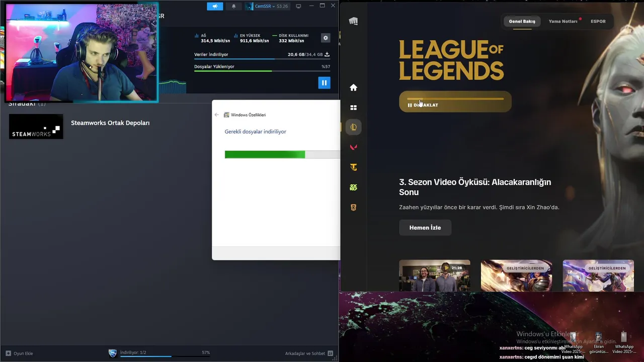Click the League of Legends logo

point(451,60)
